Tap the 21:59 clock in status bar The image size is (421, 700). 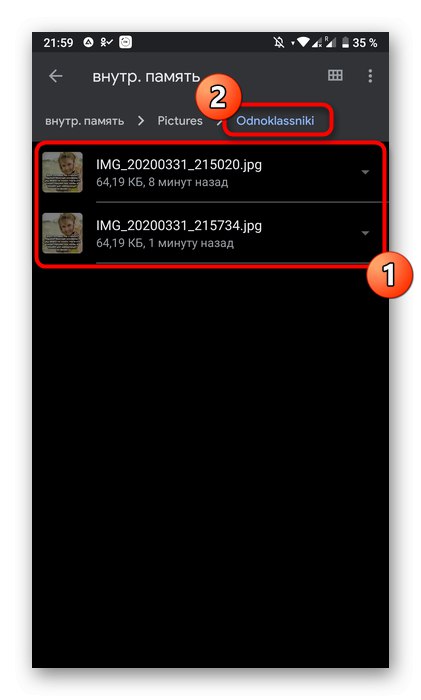(58, 42)
